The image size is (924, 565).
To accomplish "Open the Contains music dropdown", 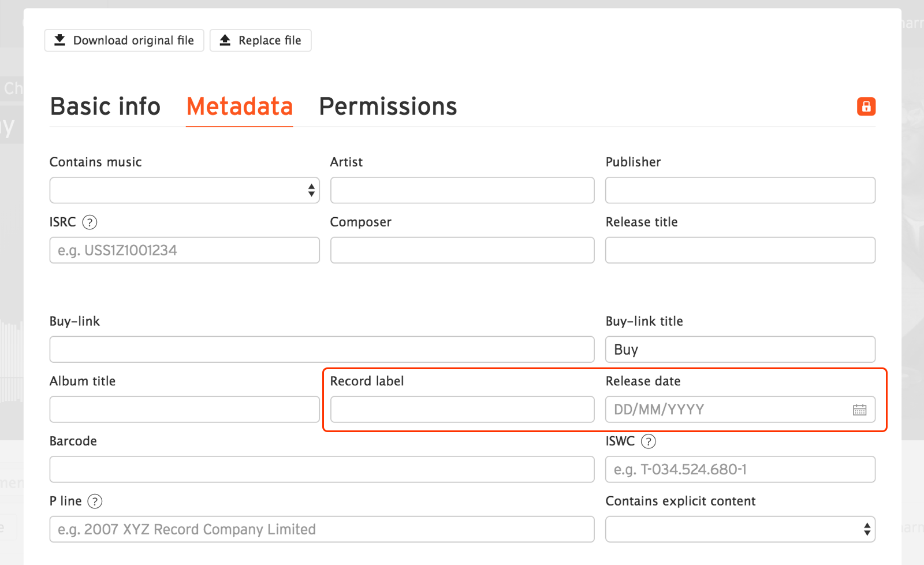I will coord(184,190).
